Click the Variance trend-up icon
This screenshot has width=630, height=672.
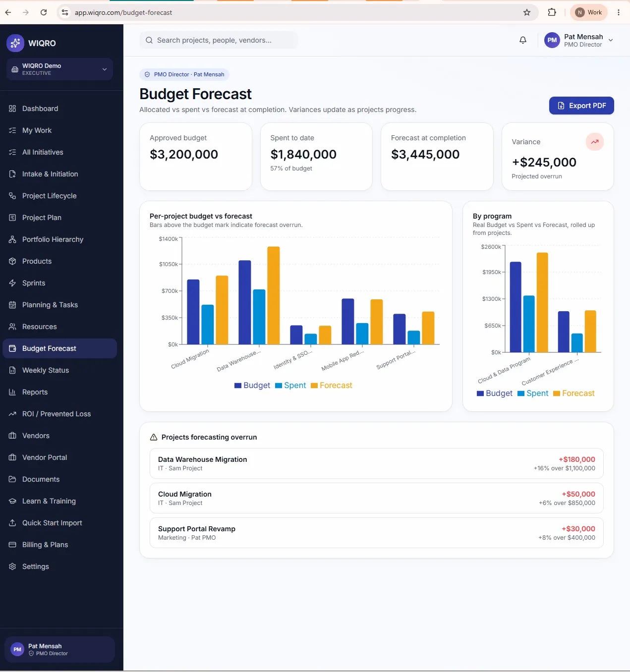pos(595,142)
